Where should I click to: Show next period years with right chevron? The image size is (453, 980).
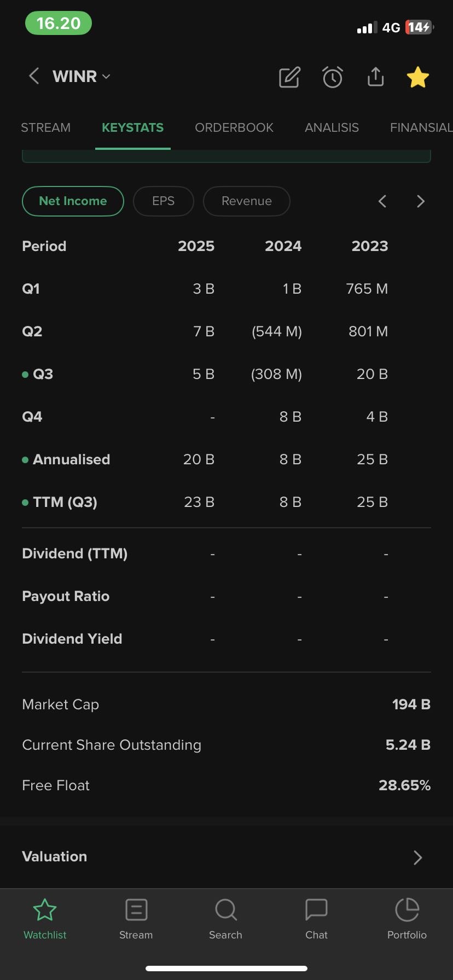click(420, 201)
